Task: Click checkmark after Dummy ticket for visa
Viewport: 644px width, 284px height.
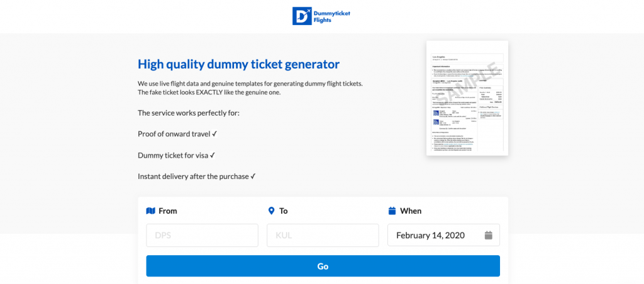Action: click(213, 156)
